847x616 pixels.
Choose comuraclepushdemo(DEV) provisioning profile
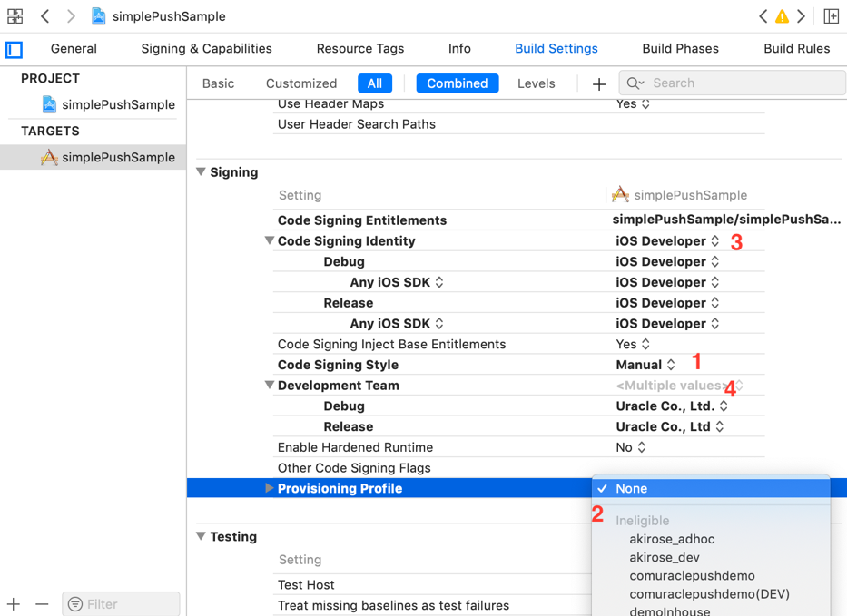pyautogui.click(x=709, y=594)
